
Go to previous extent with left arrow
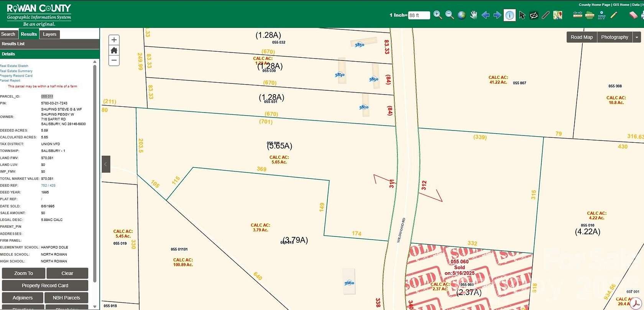pos(485,15)
